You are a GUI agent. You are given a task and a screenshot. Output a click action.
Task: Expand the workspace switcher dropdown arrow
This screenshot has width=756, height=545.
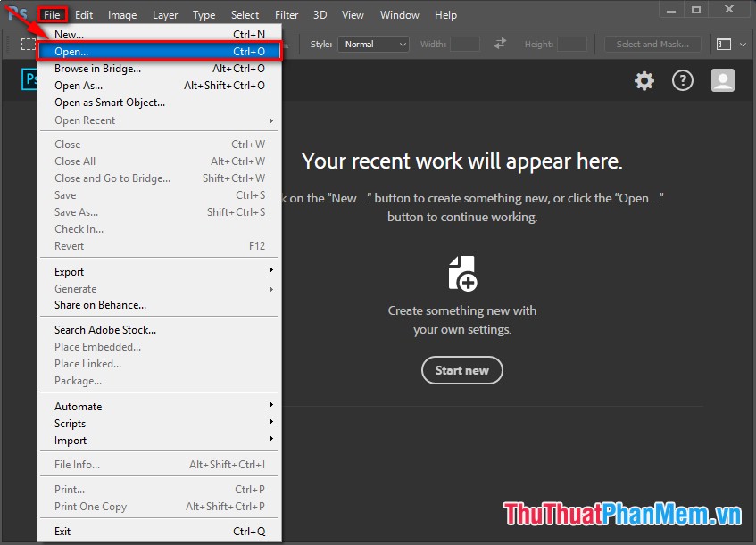click(x=743, y=45)
